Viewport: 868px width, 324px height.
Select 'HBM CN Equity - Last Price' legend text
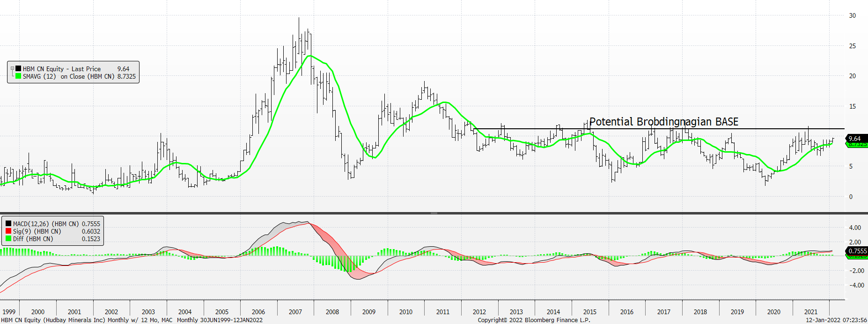pos(62,69)
